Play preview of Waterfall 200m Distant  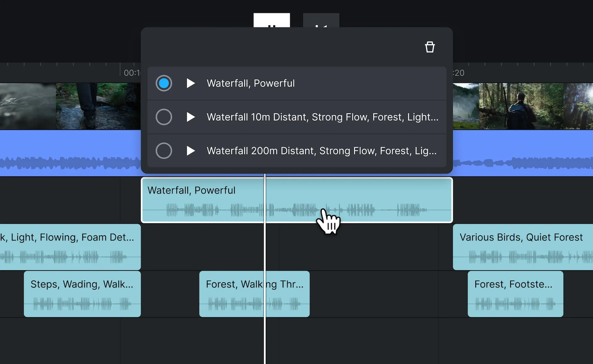pyautogui.click(x=191, y=151)
